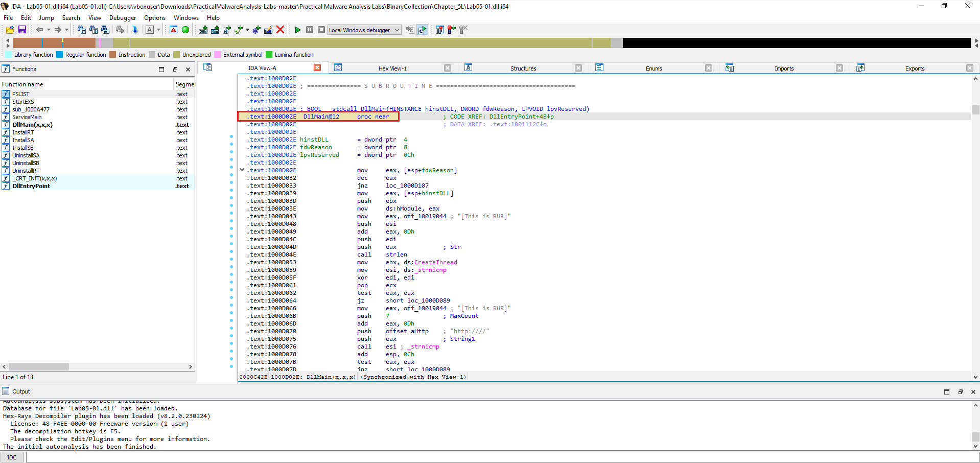Screen dimensions: 980x463
Task: Select the jump-to-address arrow icon
Action: 135,30
